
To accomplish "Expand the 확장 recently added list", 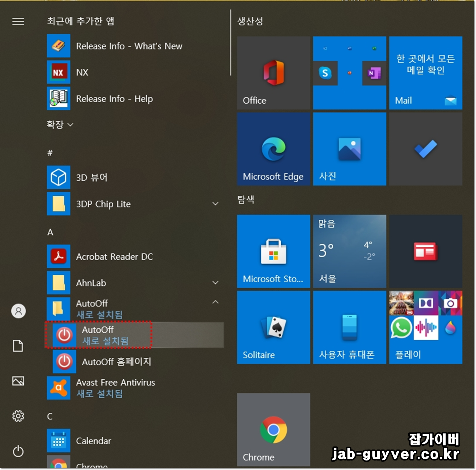I will pyautogui.click(x=60, y=125).
